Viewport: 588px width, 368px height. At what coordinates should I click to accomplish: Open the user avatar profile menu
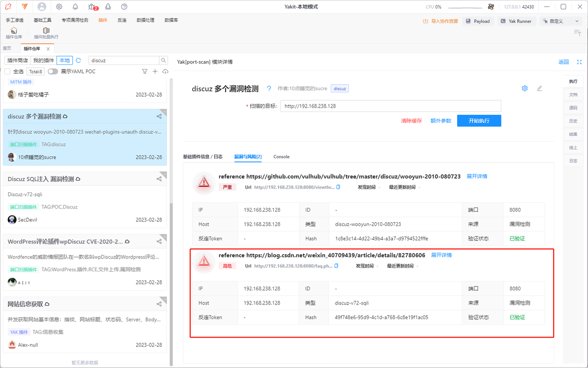tap(42, 6)
